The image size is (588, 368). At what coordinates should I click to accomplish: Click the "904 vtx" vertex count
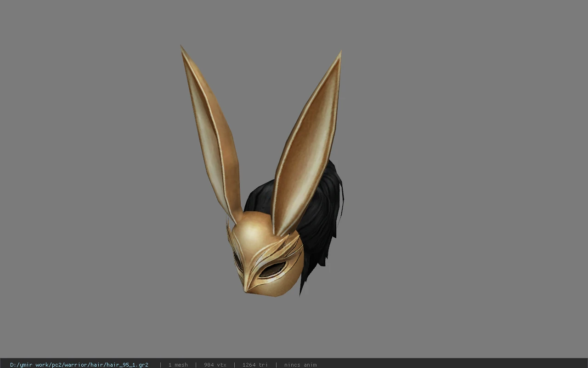tap(215, 365)
